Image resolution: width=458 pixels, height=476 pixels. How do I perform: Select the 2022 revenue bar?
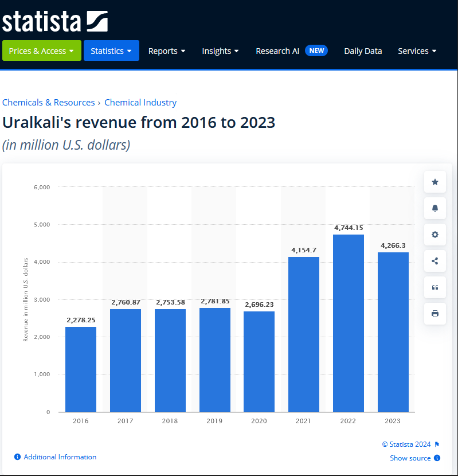pyautogui.click(x=349, y=323)
